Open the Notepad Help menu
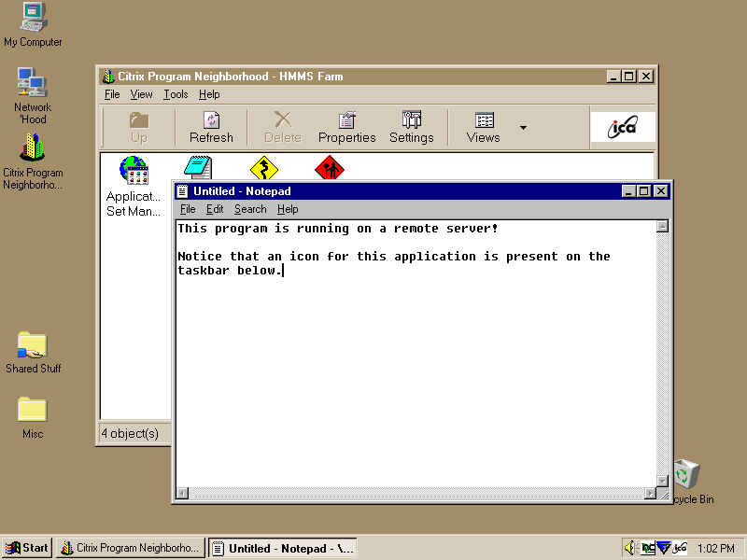Viewport: 747px width, 560px height. tap(288, 209)
